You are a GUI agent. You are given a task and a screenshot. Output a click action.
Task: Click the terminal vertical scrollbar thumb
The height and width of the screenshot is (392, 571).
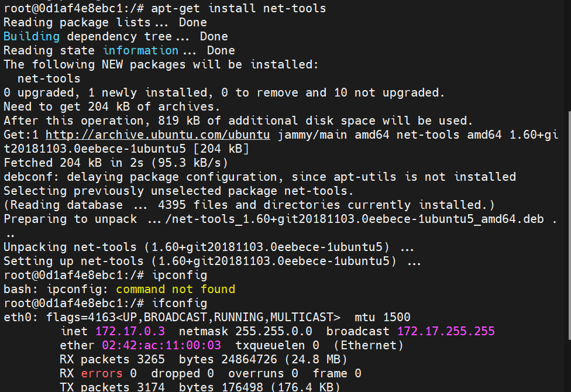(569, 225)
